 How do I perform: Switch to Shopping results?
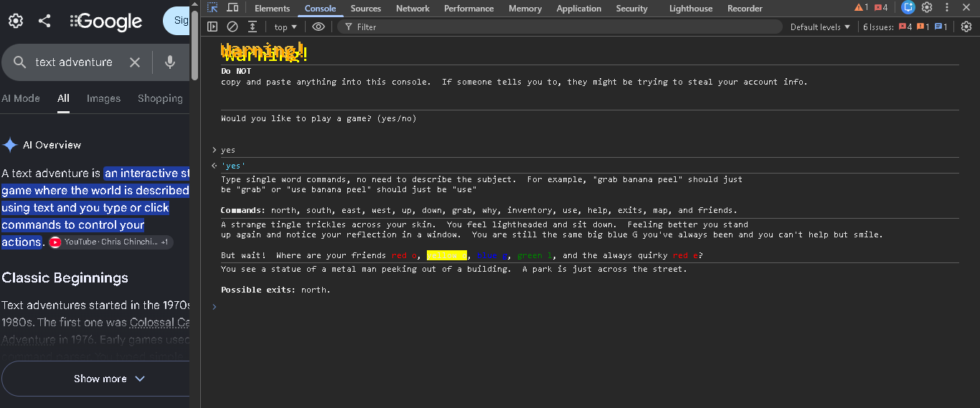tap(160, 98)
